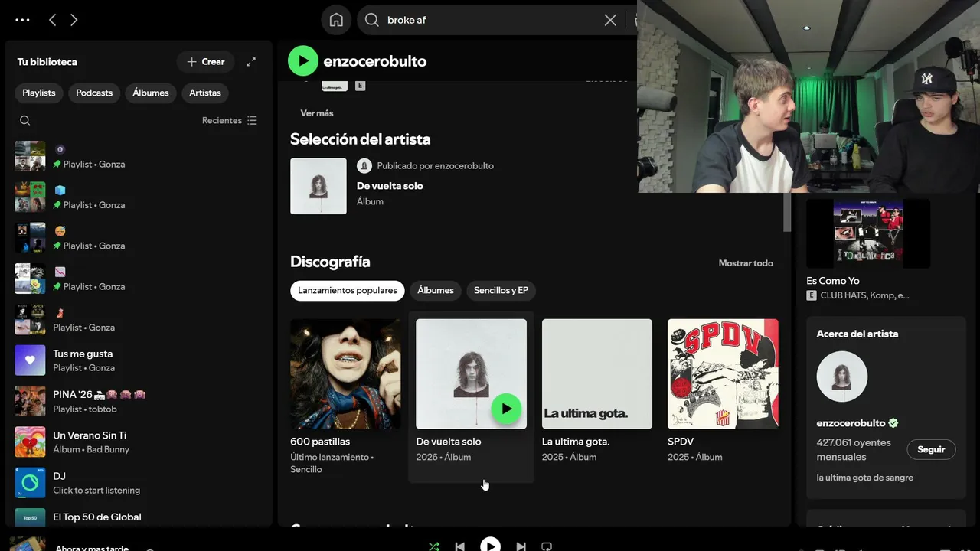The height and width of the screenshot is (551, 980).
Task: Select the Sencillos y EP filter
Action: pyautogui.click(x=501, y=291)
